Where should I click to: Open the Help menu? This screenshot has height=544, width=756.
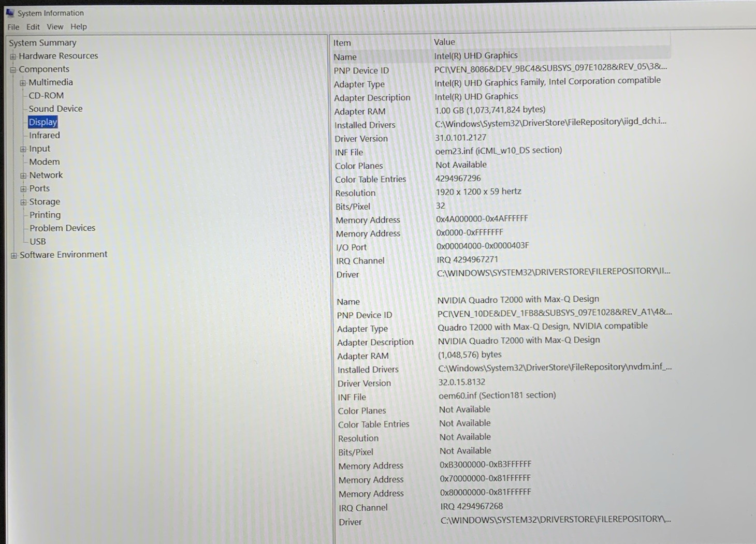(79, 27)
